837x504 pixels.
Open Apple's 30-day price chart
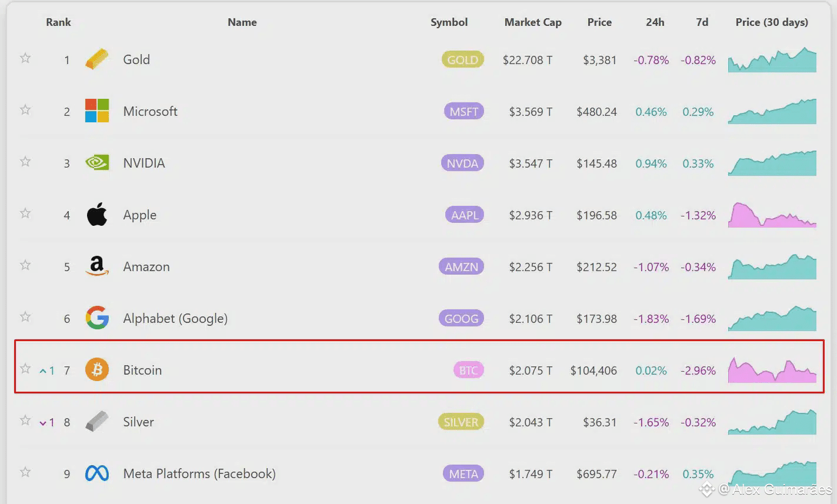(772, 215)
